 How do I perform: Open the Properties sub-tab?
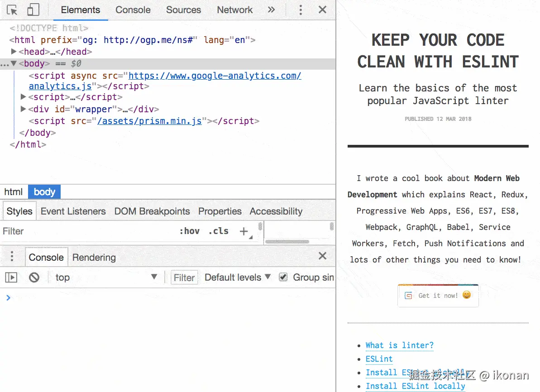(x=220, y=211)
